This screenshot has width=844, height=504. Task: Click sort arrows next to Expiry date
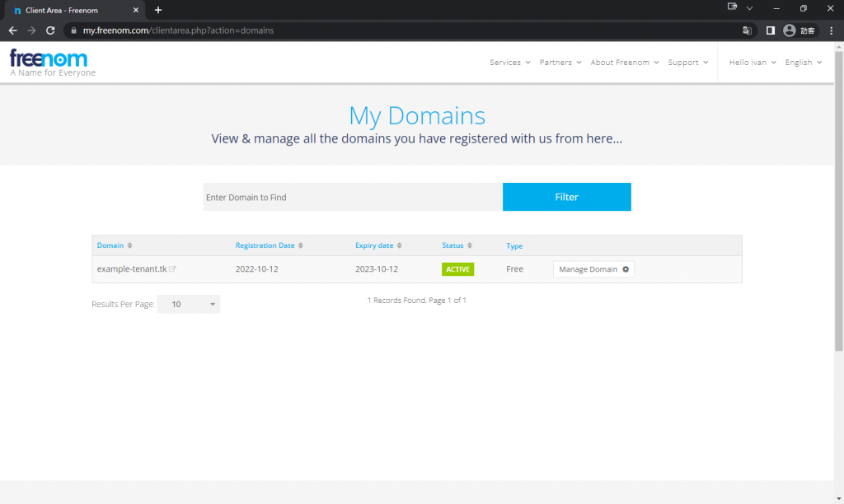click(400, 245)
